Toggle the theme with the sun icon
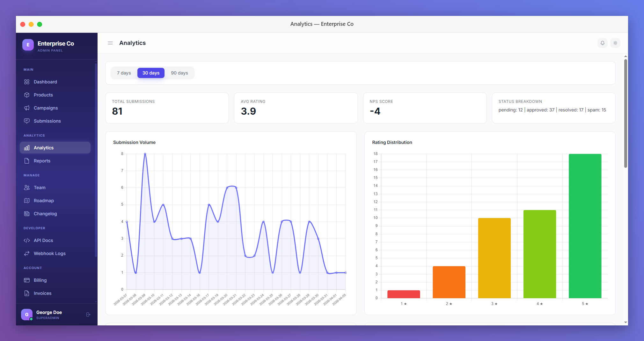 615,43
